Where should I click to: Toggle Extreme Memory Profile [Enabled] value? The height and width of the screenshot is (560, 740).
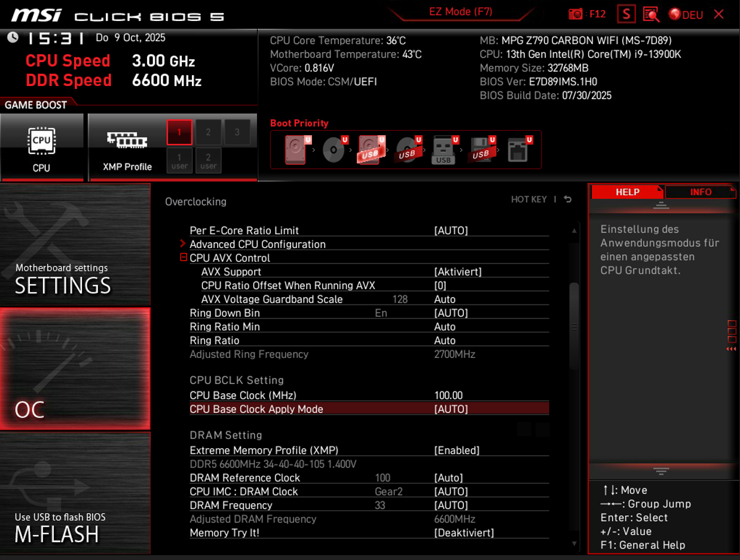[x=457, y=451]
